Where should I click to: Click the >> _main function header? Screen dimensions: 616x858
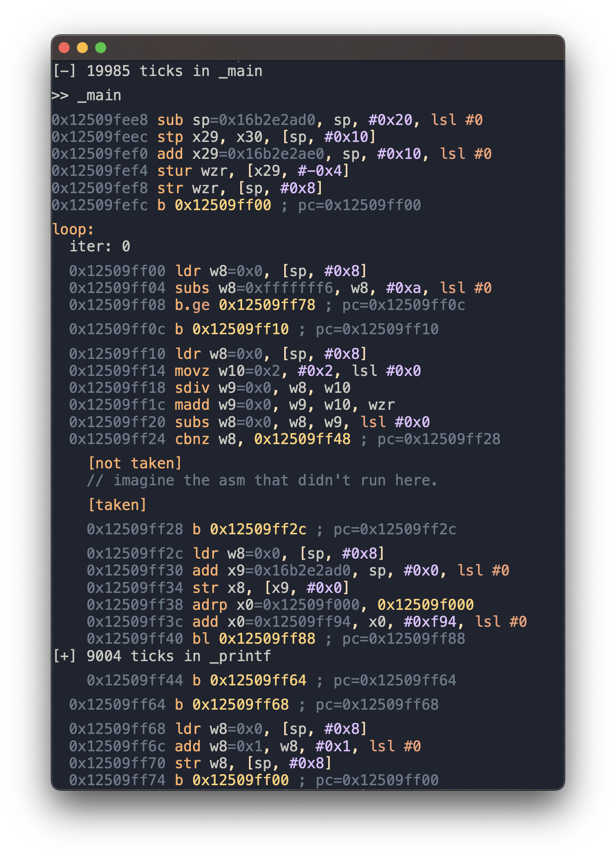pyautogui.click(x=86, y=96)
